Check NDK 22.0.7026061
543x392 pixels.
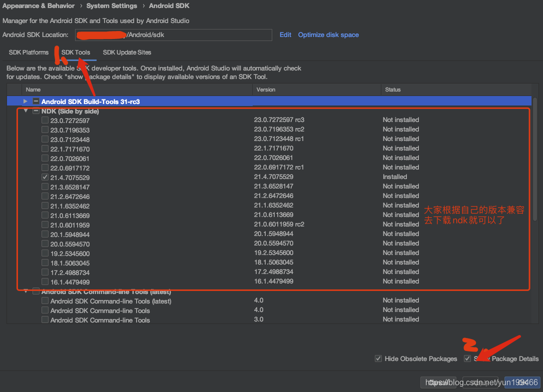click(x=45, y=158)
